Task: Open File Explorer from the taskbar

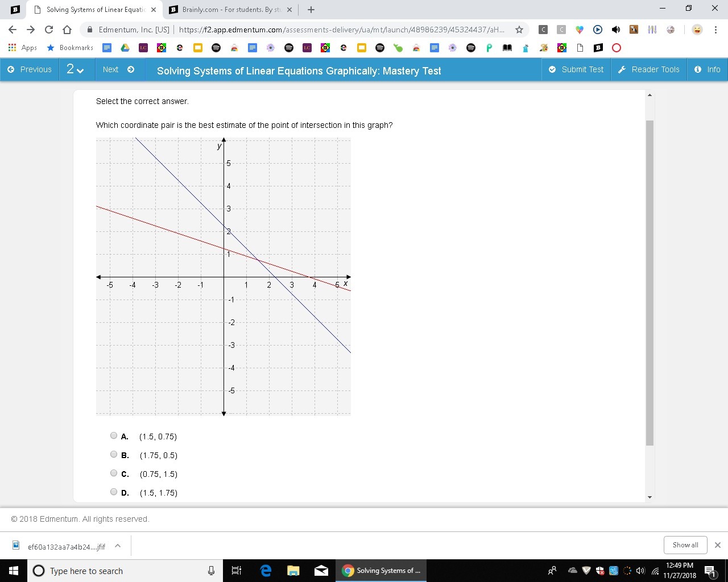Action: [x=293, y=570]
